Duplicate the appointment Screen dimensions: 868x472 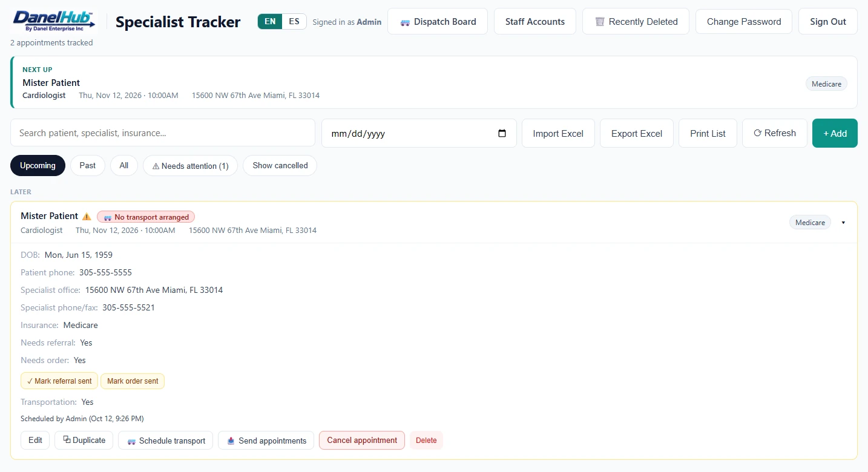[x=84, y=440]
